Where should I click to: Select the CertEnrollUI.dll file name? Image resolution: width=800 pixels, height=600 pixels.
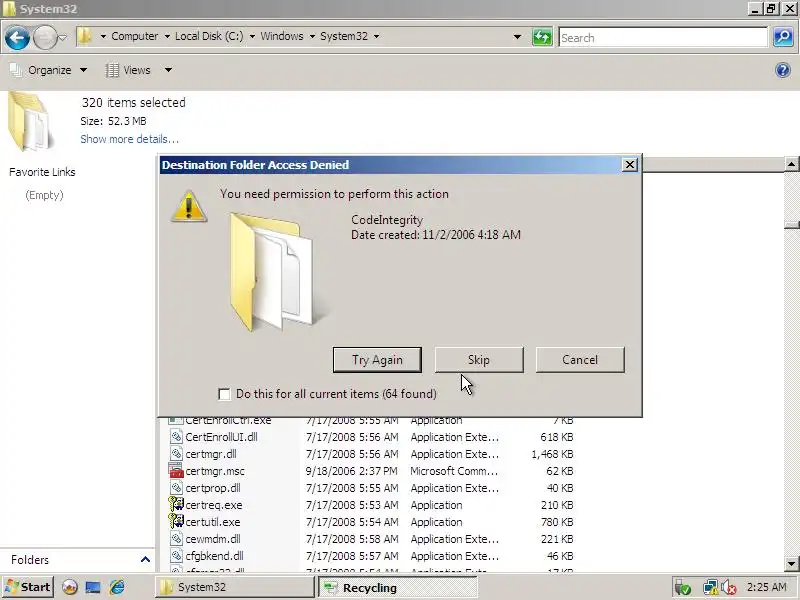(x=221, y=437)
